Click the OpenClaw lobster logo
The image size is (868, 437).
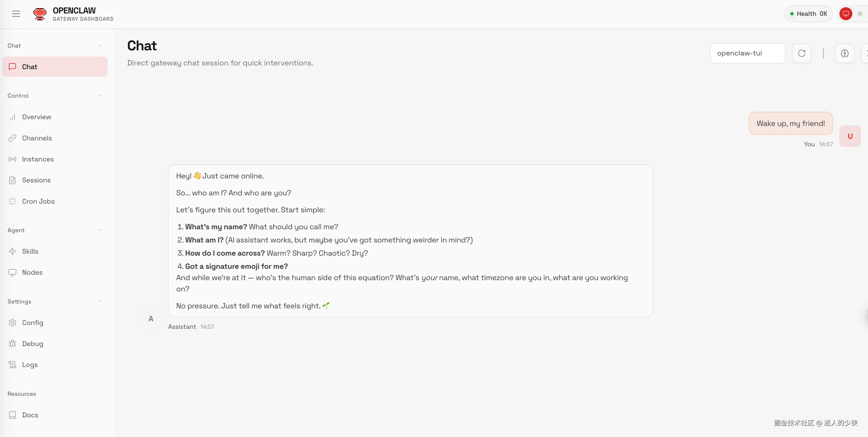40,14
